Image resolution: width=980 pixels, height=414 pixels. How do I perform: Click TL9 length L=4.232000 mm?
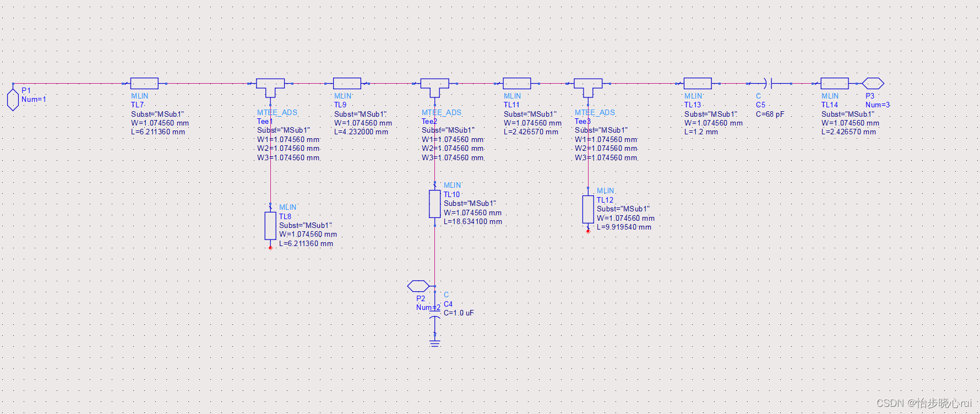[361, 132]
